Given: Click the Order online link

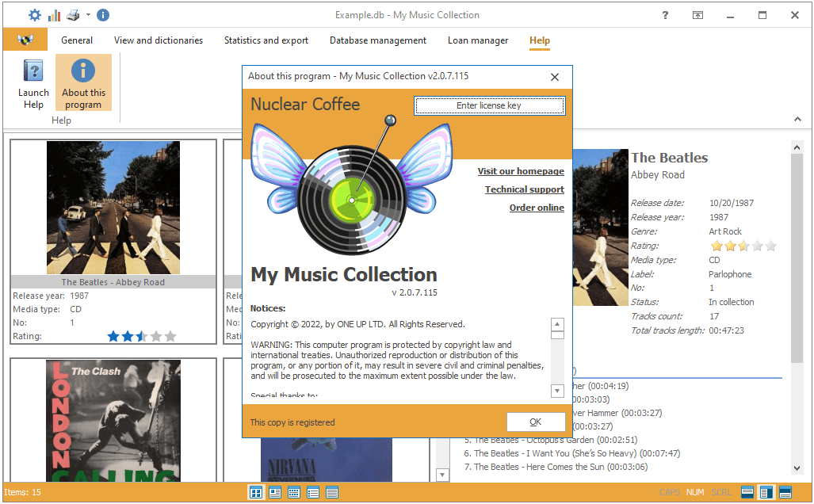Looking at the screenshot, I should click(537, 208).
